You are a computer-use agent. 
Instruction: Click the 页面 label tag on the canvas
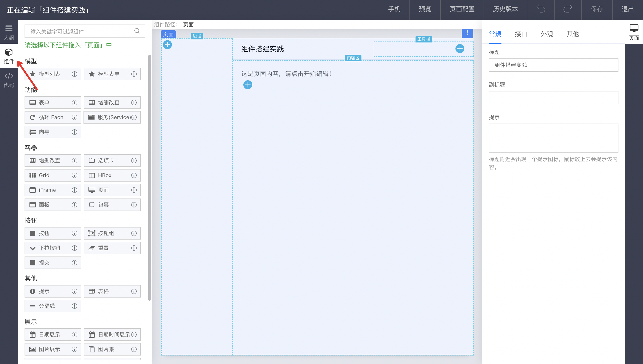(168, 34)
